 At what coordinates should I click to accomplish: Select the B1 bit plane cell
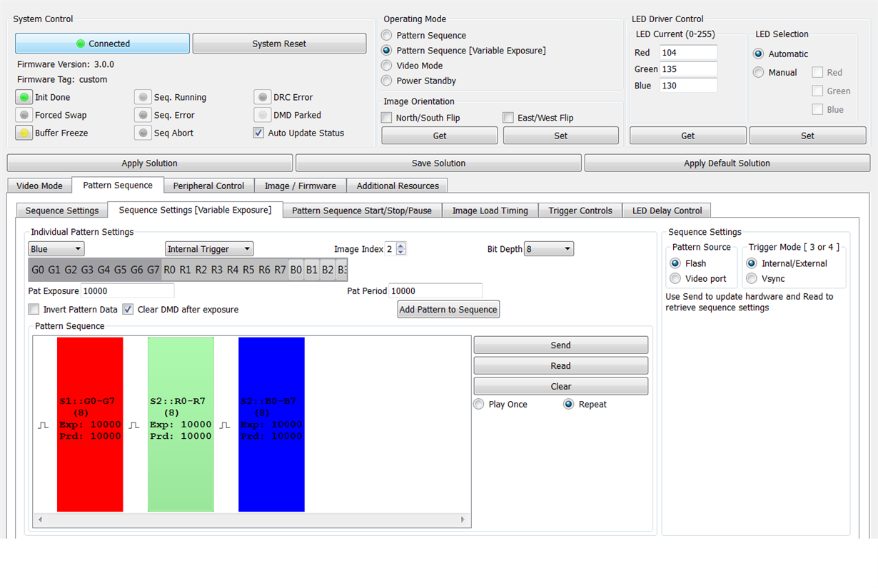click(x=312, y=270)
